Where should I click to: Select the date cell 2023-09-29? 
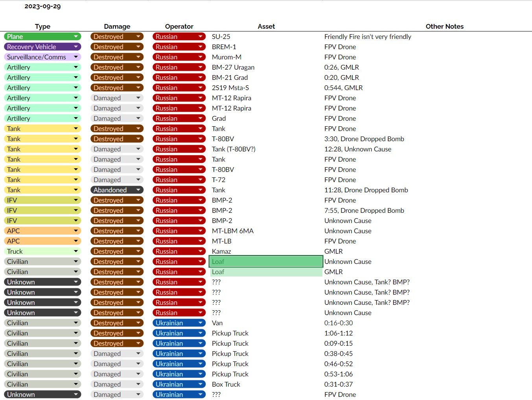pos(42,6)
